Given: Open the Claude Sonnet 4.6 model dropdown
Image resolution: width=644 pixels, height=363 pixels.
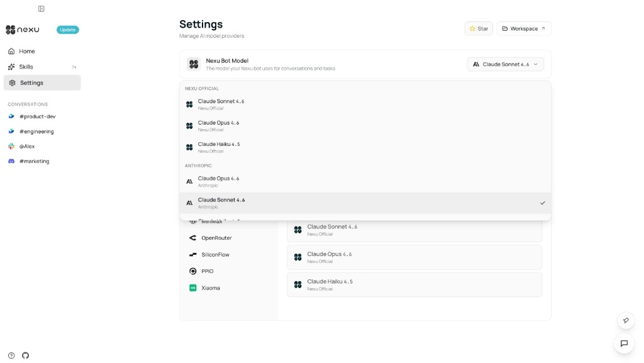Looking at the screenshot, I should [x=505, y=64].
